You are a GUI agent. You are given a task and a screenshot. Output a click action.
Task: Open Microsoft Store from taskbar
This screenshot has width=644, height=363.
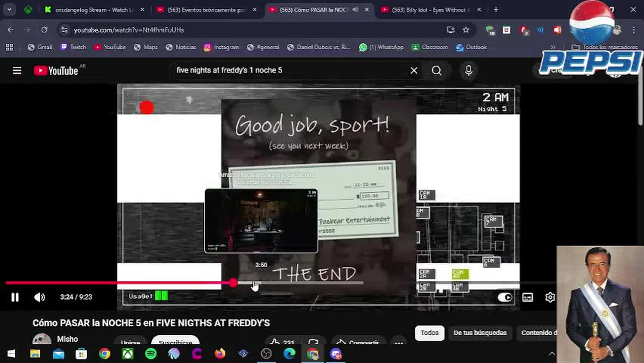point(81,354)
